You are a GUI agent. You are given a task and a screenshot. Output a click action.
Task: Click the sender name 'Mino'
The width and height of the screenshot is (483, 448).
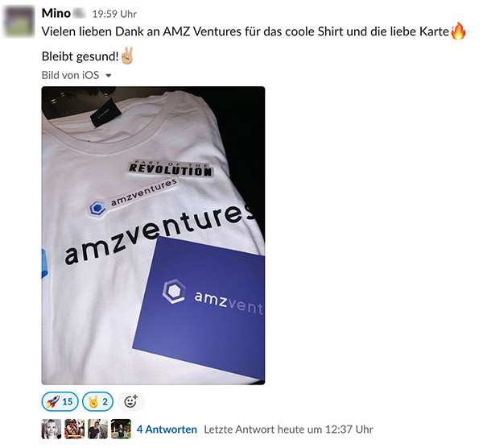[56, 14]
